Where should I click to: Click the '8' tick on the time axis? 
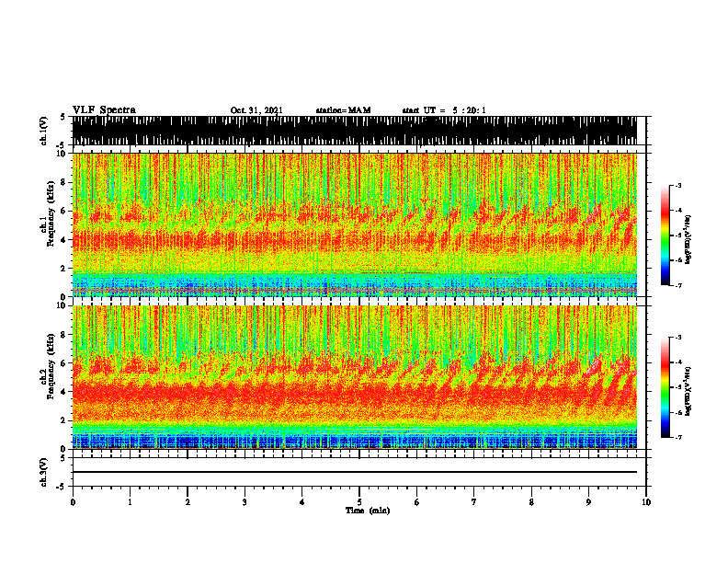coord(531,502)
